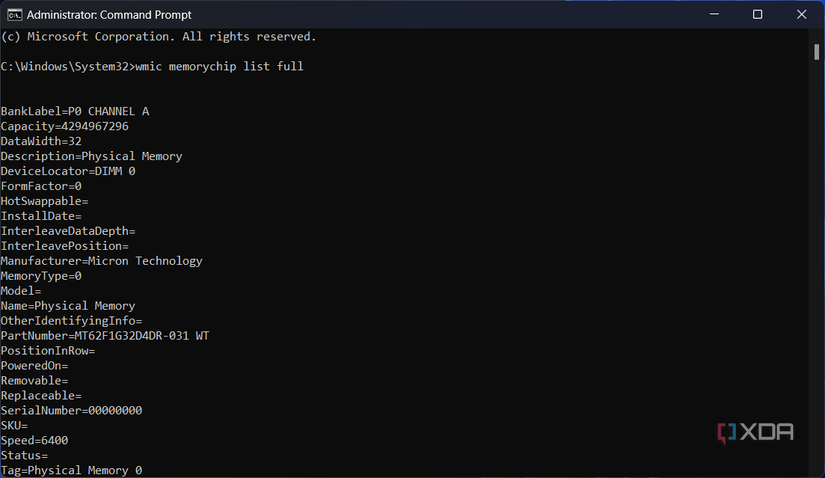Click the 'Administrator: Command Prompt' title text

click(x=109, y=15)
